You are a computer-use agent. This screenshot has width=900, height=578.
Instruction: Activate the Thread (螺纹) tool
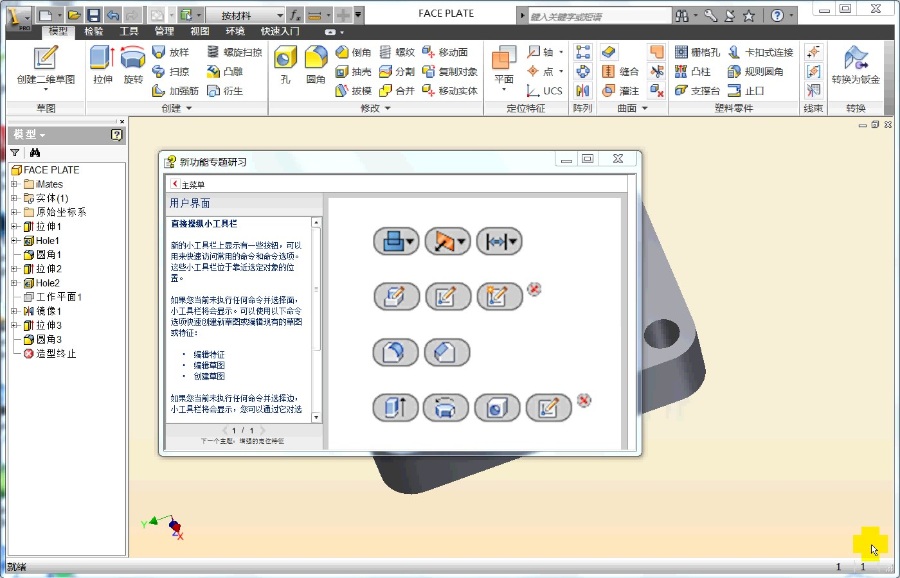point(397,52)
